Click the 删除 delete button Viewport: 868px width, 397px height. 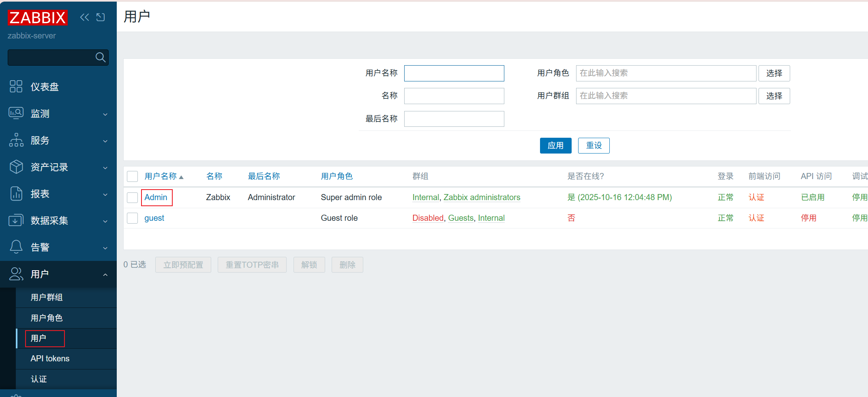click(347, 265)
